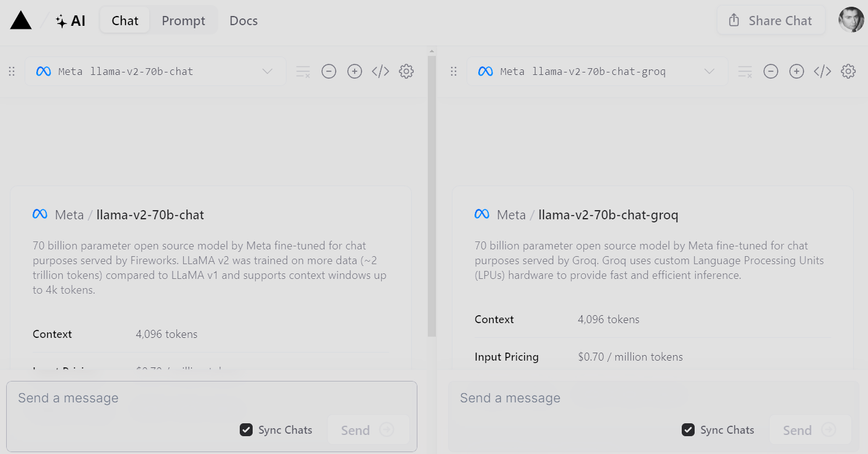Grab the right panel drag handle
This screenshot has width=868, height=454.
click(x=454, y=71)
